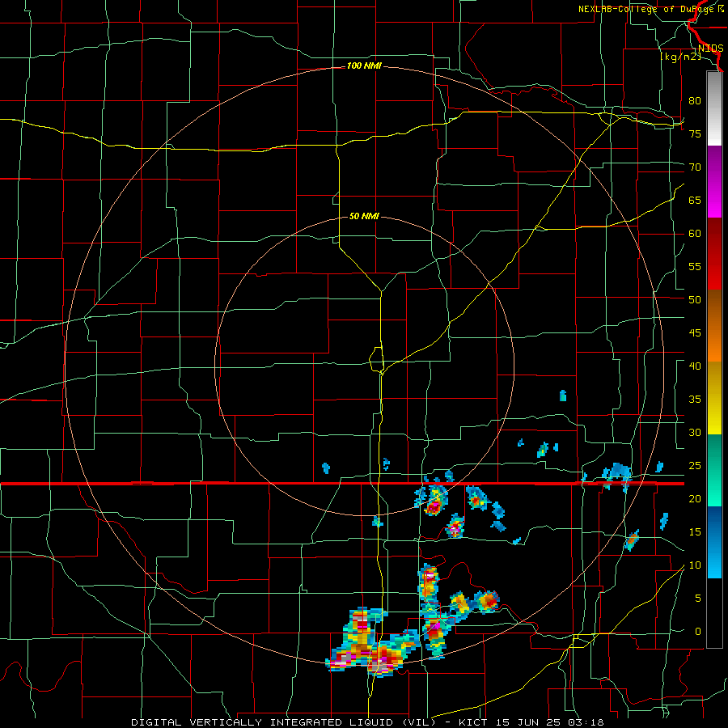
Task: Click the legend value "0"
Action: point(698,632)
